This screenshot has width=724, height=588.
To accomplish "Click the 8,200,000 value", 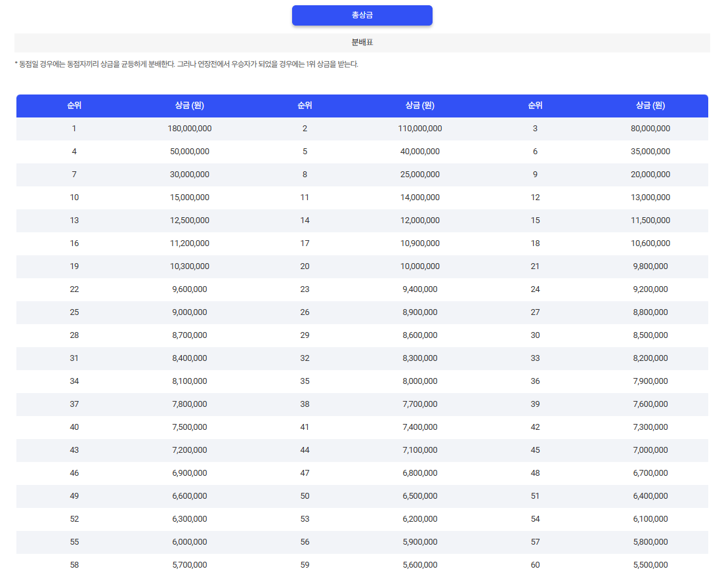I will pos(650,358).
